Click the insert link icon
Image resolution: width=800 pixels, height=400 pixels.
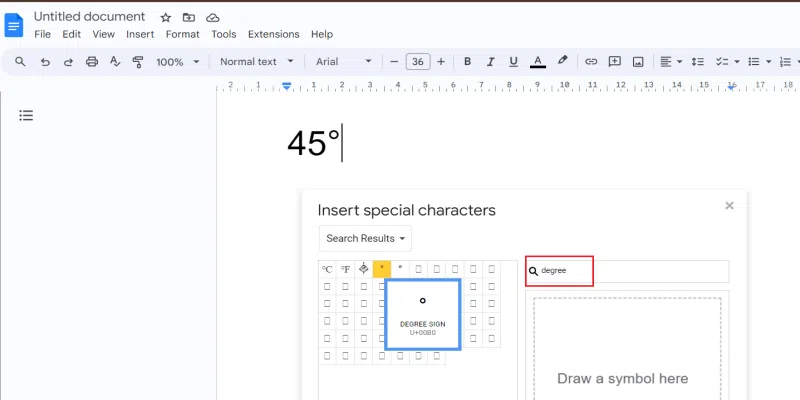pos(591,62)
